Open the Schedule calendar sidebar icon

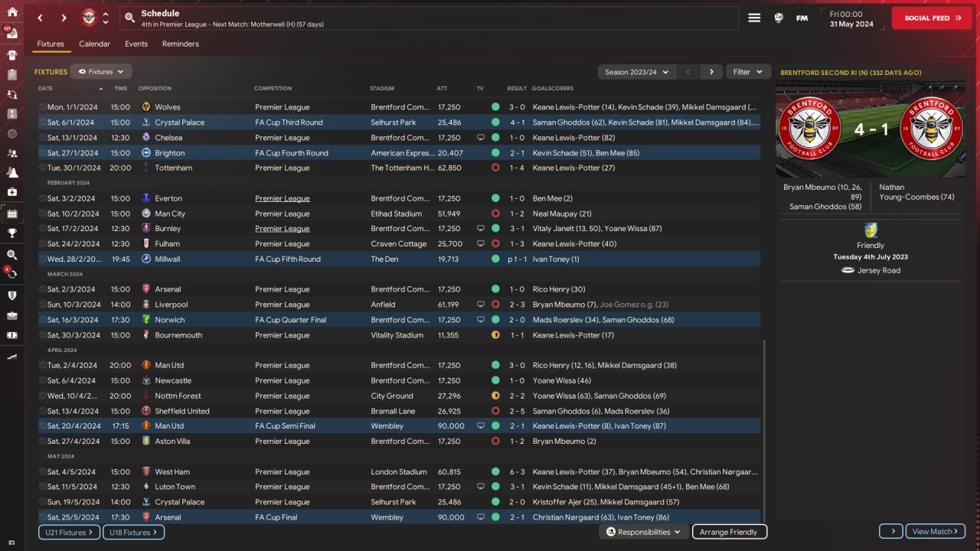[x=11, y=214]
